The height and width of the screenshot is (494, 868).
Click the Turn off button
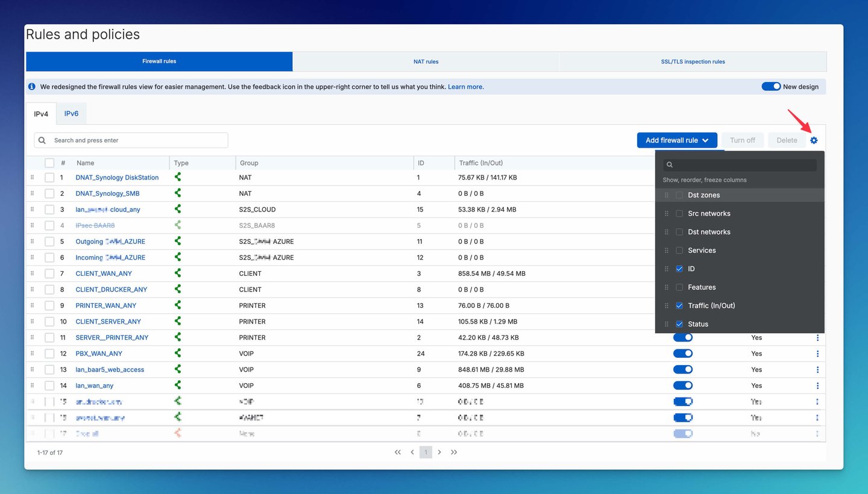[x=743, y=140]
